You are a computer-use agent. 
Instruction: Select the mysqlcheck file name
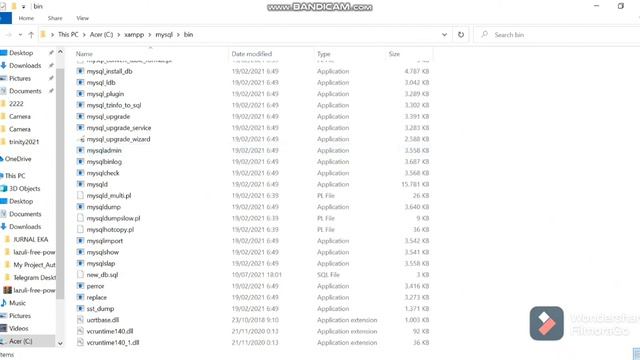103,173
